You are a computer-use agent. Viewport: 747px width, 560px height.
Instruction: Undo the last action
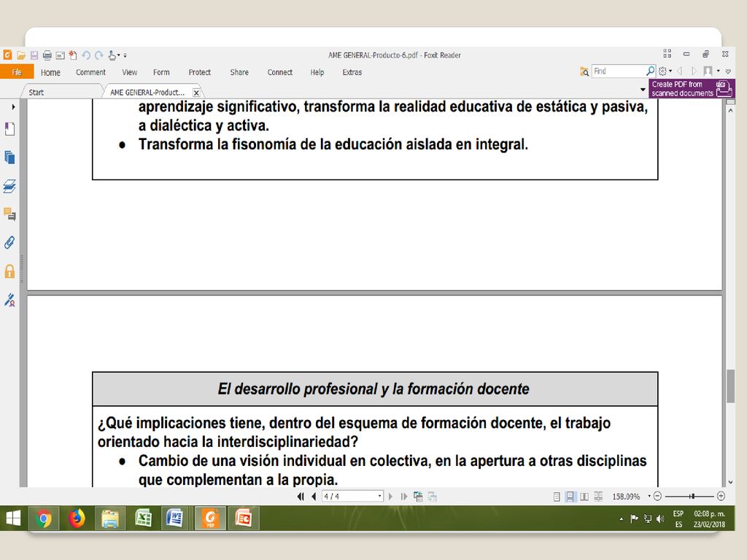(86, 55)
